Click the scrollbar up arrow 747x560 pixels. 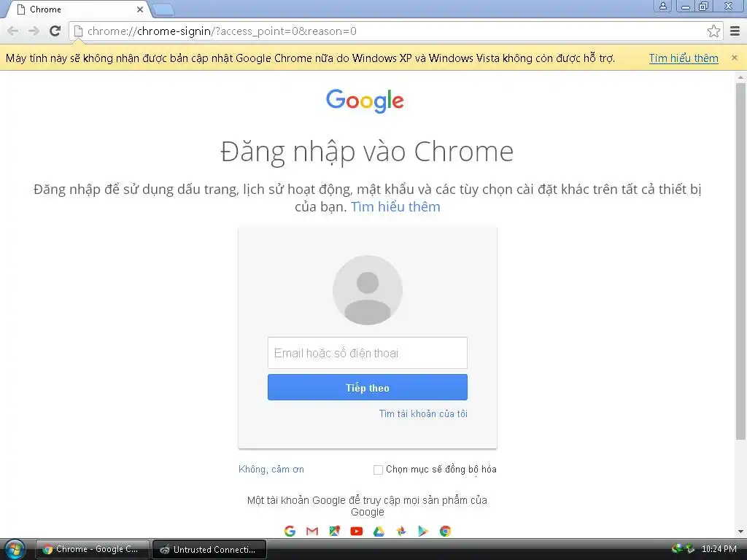coord(740,77)
